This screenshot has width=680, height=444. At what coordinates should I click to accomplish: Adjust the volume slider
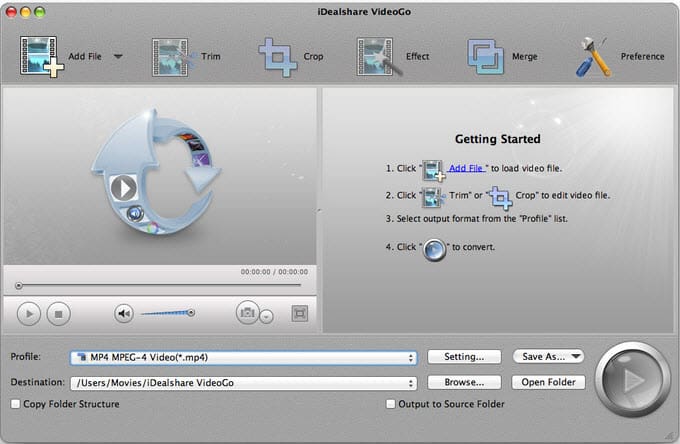click(x=168, y=313)
